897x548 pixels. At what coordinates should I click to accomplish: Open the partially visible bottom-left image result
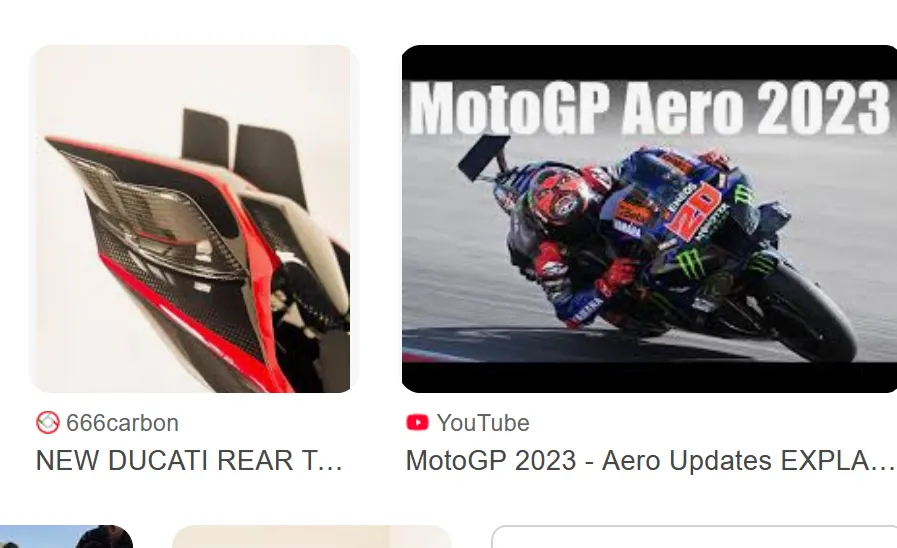[x=66, y=537]
